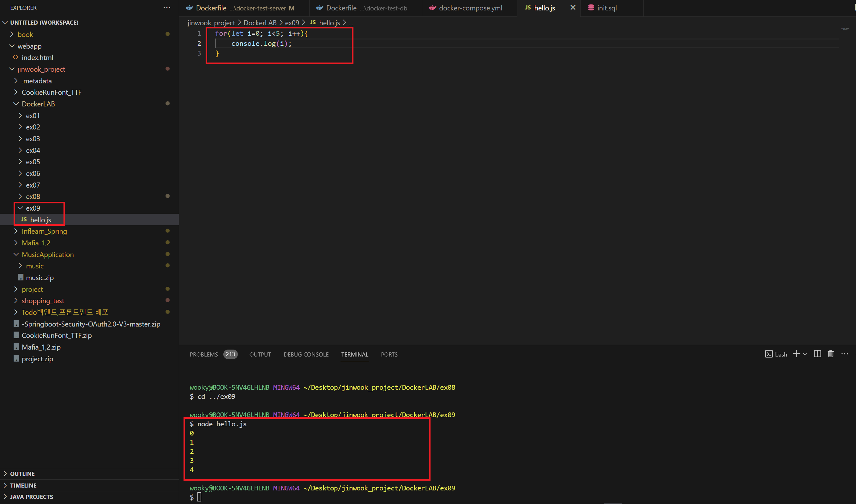Image resolution: width=856 pixels, height=504 pixels.
Task: Click the new terminal plus icon
Action: click(x=796, y=354)
